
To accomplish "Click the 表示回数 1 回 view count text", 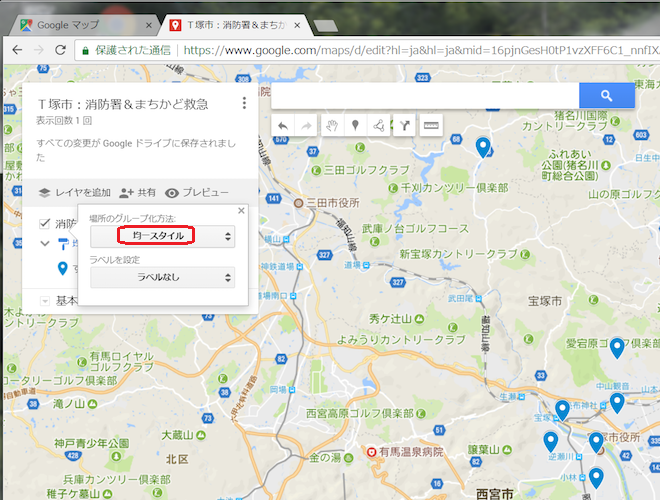I will click(x=64, y=121).
